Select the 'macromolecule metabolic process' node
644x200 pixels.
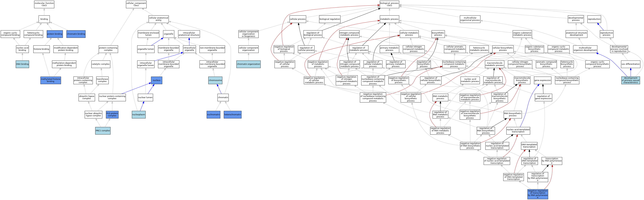[495, 64]
